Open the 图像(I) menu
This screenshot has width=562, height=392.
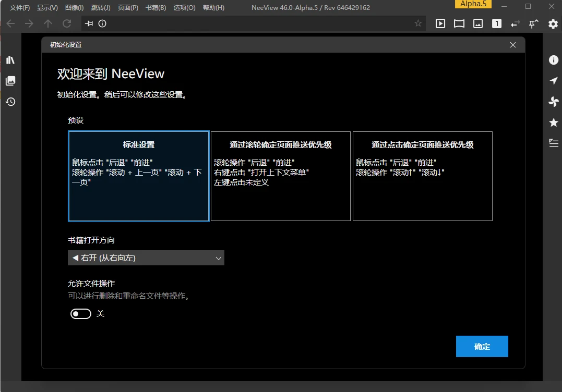click(x=74, y=7)
